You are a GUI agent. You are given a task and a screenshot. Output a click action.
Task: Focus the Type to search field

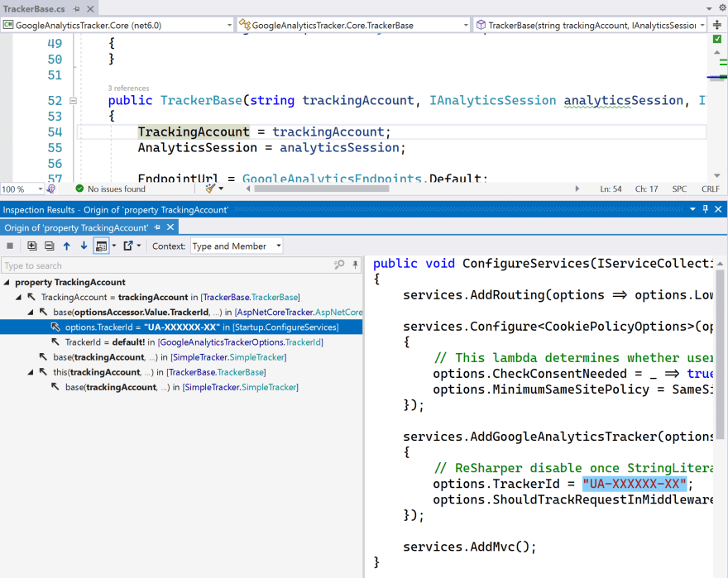pos(167,265)
